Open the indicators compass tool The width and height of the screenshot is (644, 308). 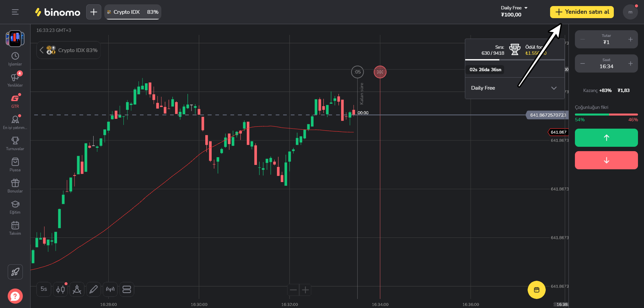click(x=77, y=289)
